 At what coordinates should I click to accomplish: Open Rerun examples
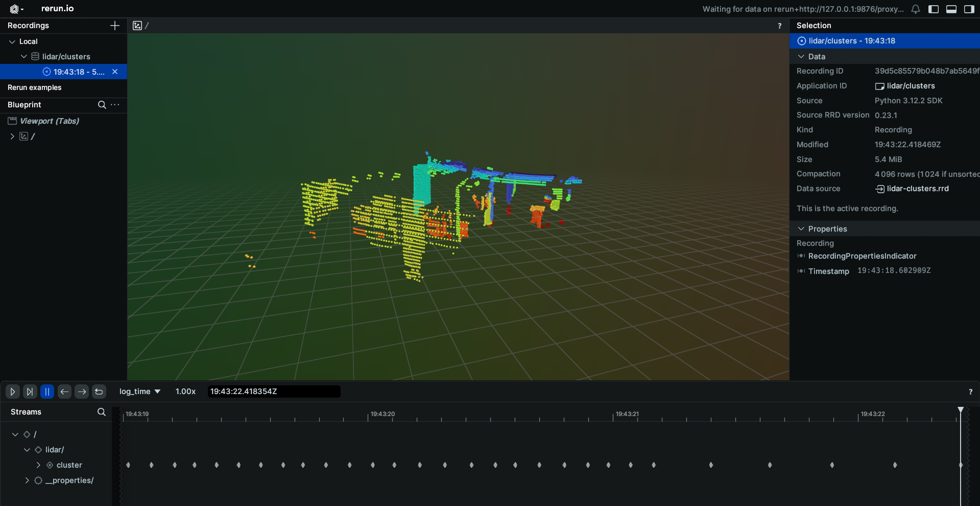[x=35, y=87]
